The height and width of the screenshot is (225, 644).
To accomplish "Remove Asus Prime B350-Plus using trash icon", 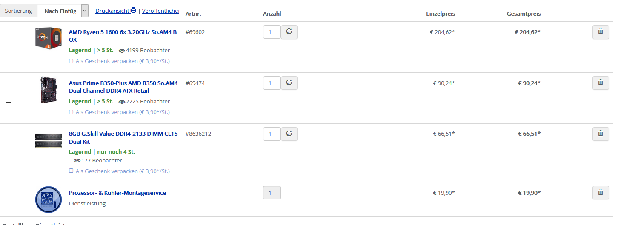I will 601,83.
